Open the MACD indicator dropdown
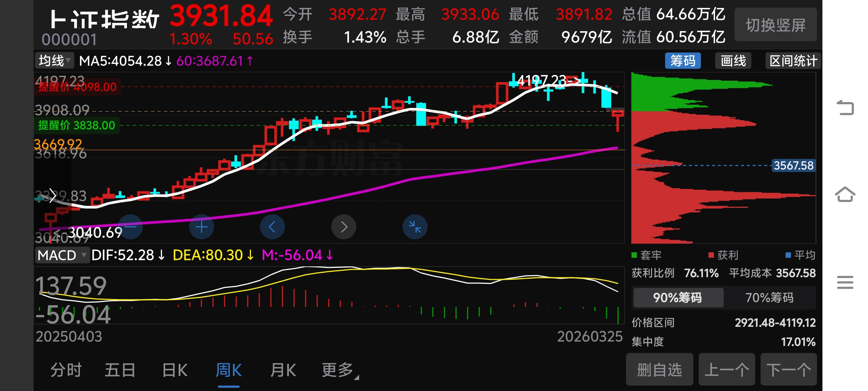 point(62,255)
